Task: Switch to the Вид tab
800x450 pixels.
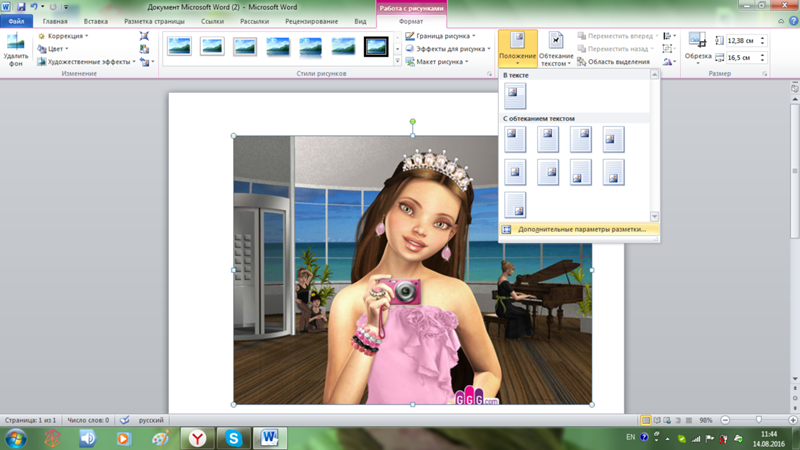Action: click(360, 21)
